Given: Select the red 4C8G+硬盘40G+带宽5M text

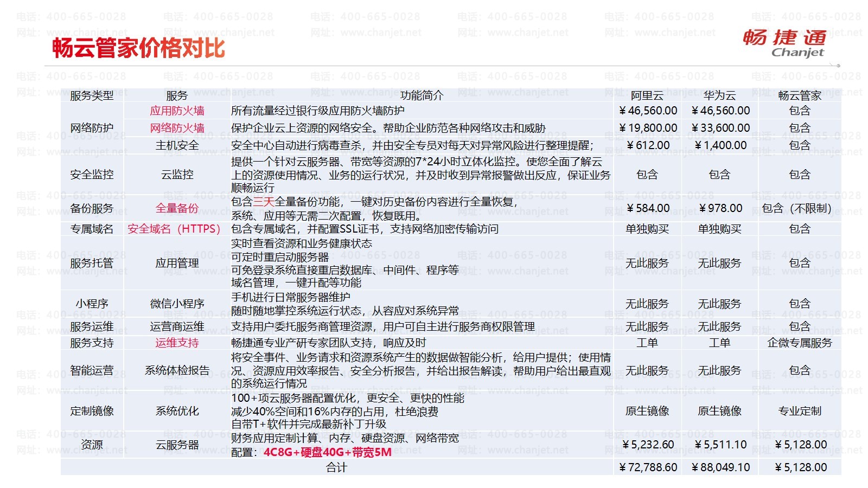Looking at the screenshot, I should pos(328,453).
